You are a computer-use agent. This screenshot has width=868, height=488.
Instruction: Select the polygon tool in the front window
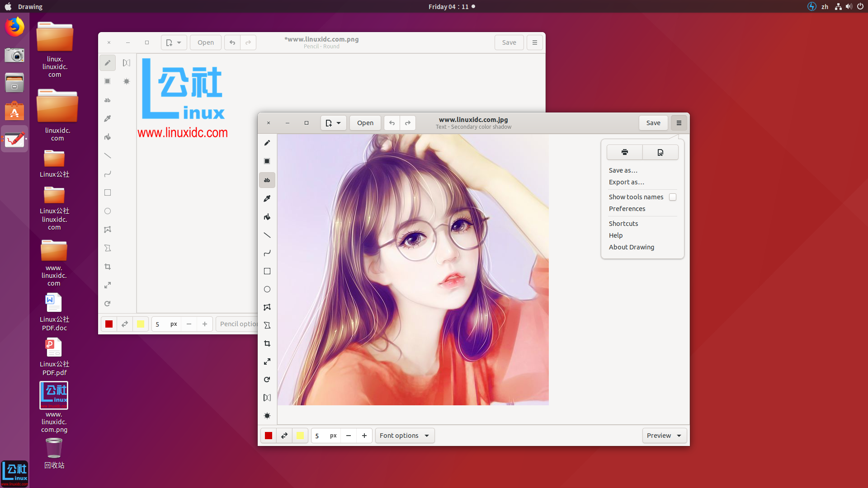[267, 308]
